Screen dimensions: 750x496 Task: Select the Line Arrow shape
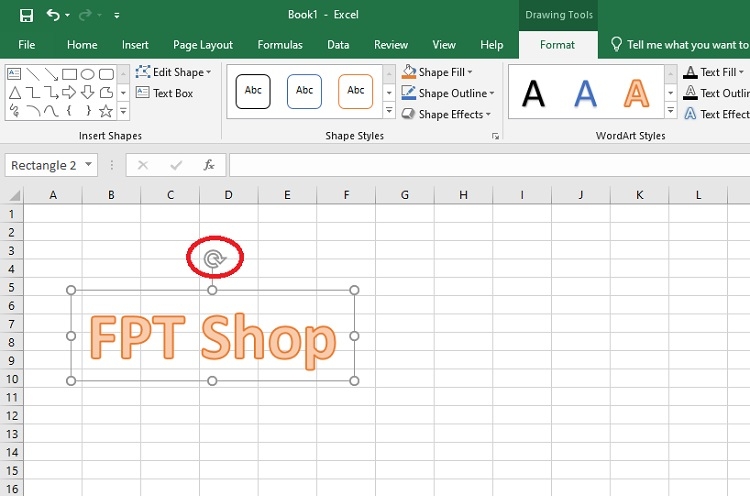[51, 74]
